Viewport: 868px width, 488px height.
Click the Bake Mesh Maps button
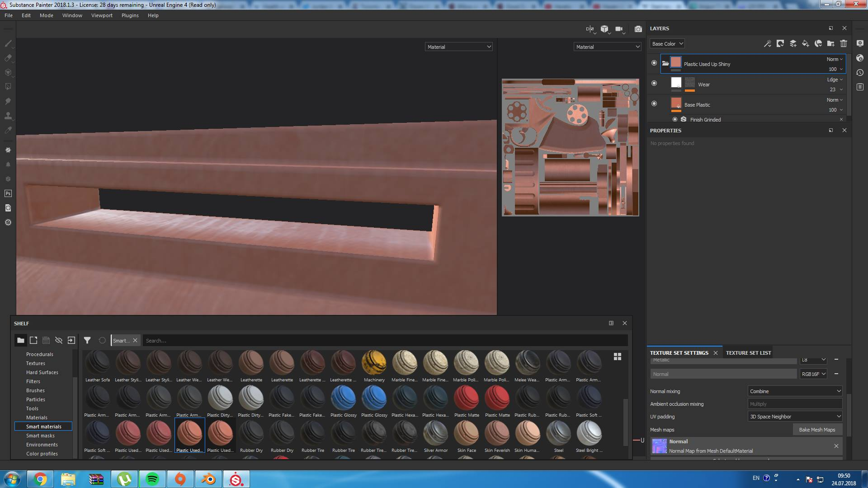click(x=817, y=430)
